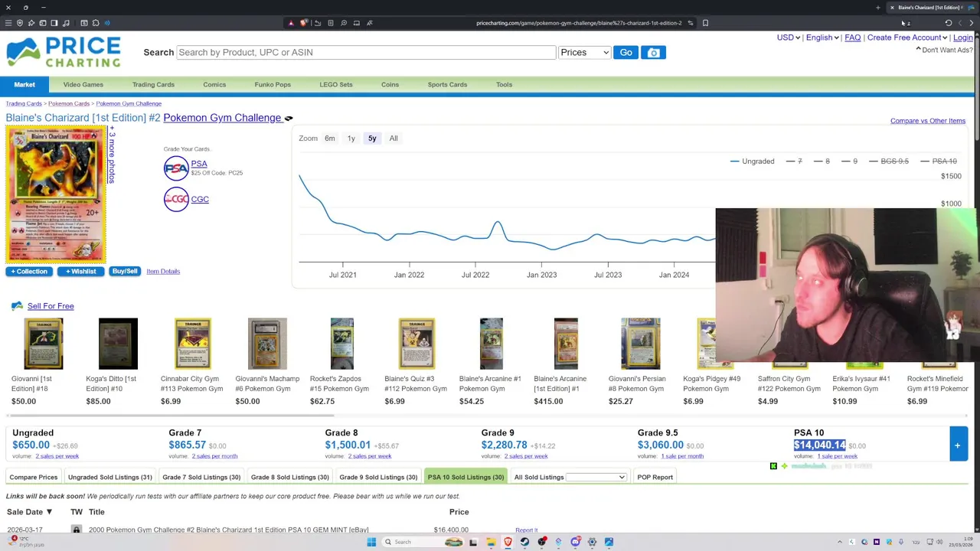
Task: Click the CGC grading logo
Action: coord(176,199)
